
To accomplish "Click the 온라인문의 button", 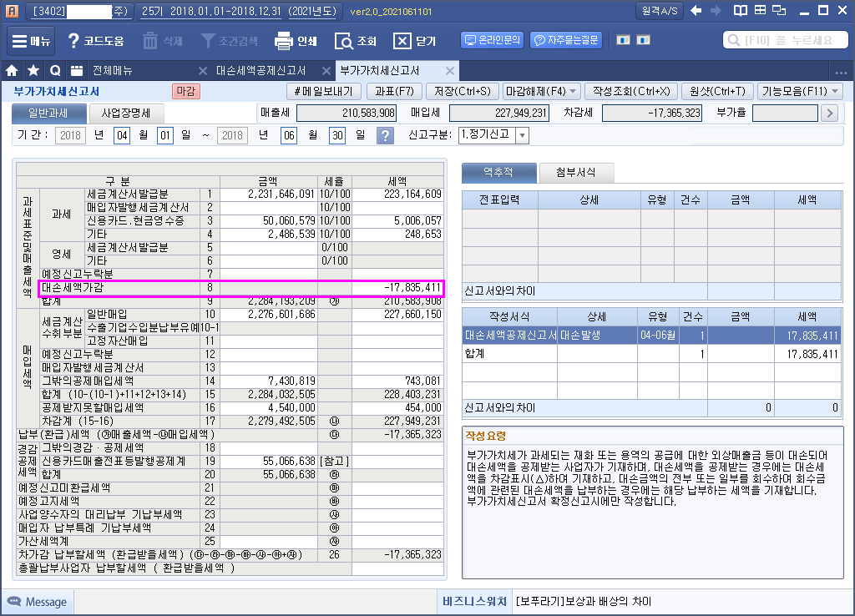I will [x=492, y=40].
